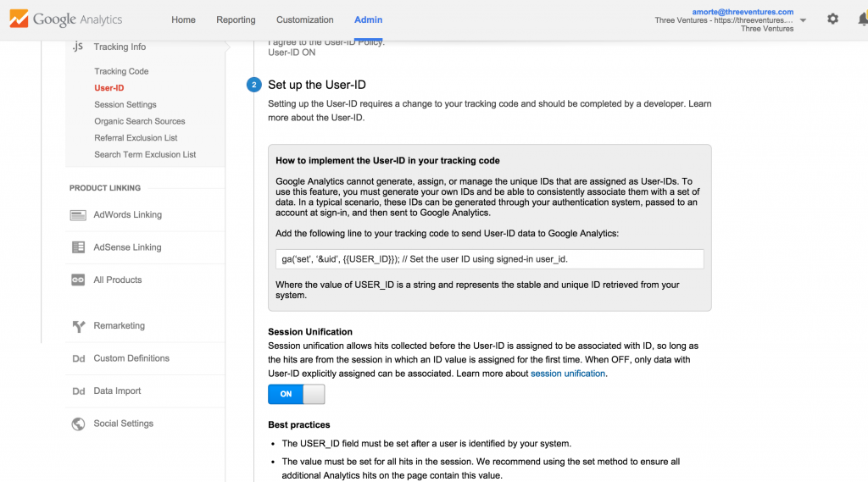Open AdWords Linking label
This screenshot has height=482, width=868.
(x=127, y=214)
